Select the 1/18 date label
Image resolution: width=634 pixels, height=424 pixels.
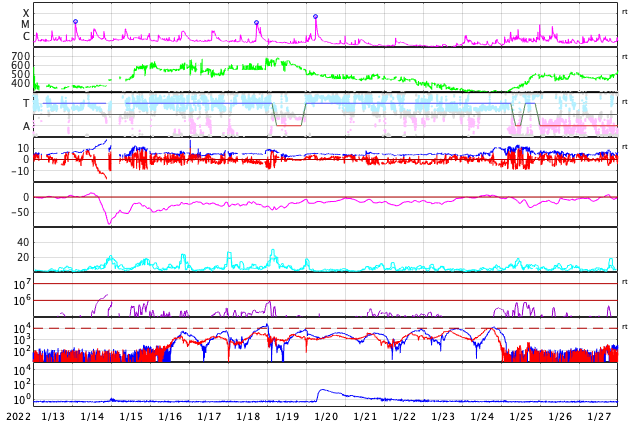[x=248, y=416]
